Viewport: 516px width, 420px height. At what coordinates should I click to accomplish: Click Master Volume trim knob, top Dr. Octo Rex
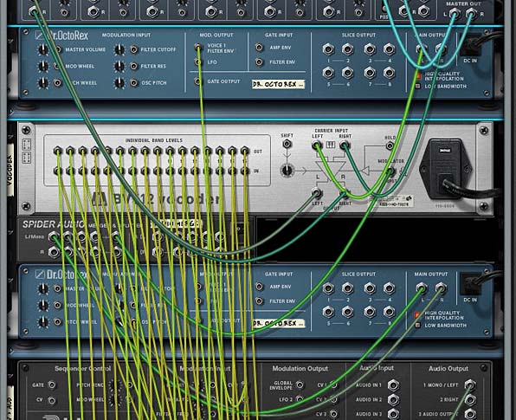click(x=43, y=49)
